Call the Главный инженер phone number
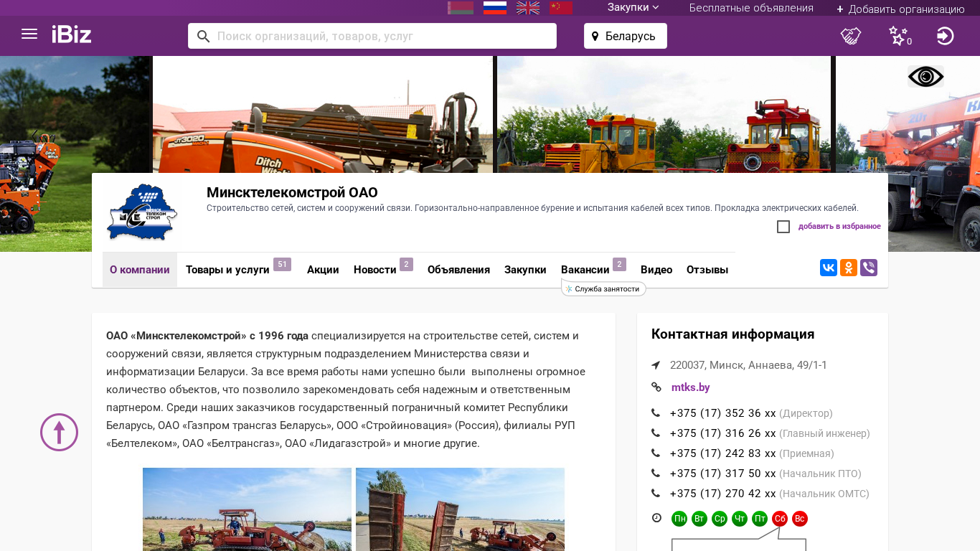This screenshot has height=551, width=980. coord(722,433)
